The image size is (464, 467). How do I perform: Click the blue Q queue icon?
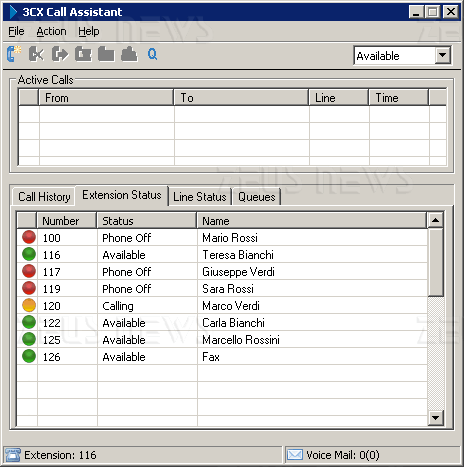tap(152, 54)
